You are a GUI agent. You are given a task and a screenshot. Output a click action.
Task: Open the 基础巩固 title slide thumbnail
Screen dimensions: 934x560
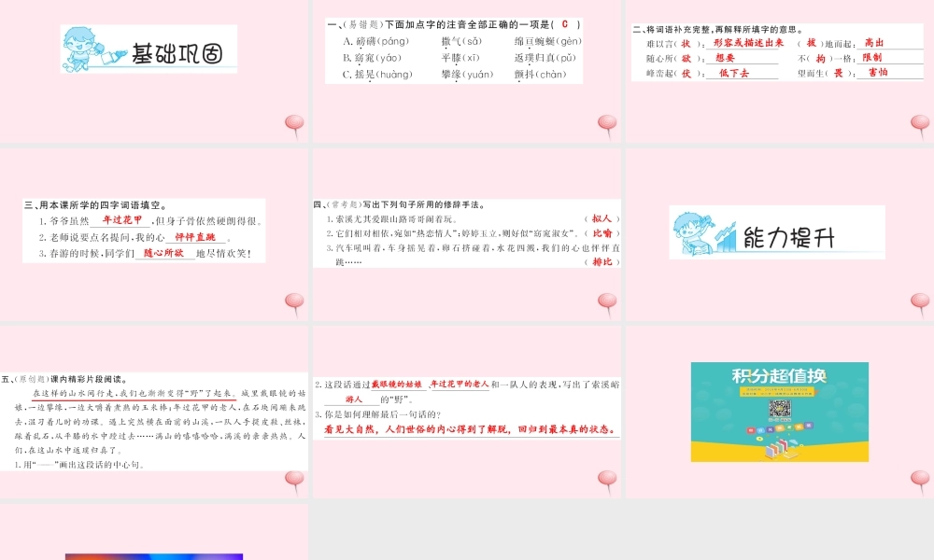(154, 72)
